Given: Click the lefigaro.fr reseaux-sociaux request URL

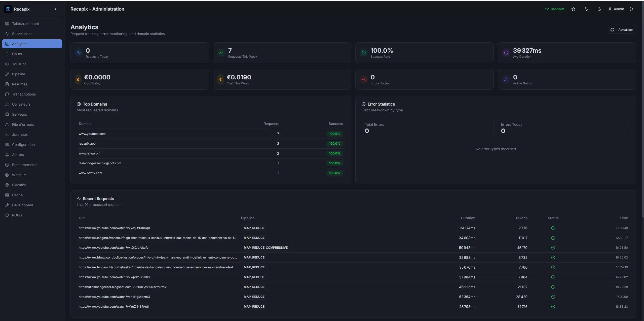Looking at the screenshot, I should [157, 238].
